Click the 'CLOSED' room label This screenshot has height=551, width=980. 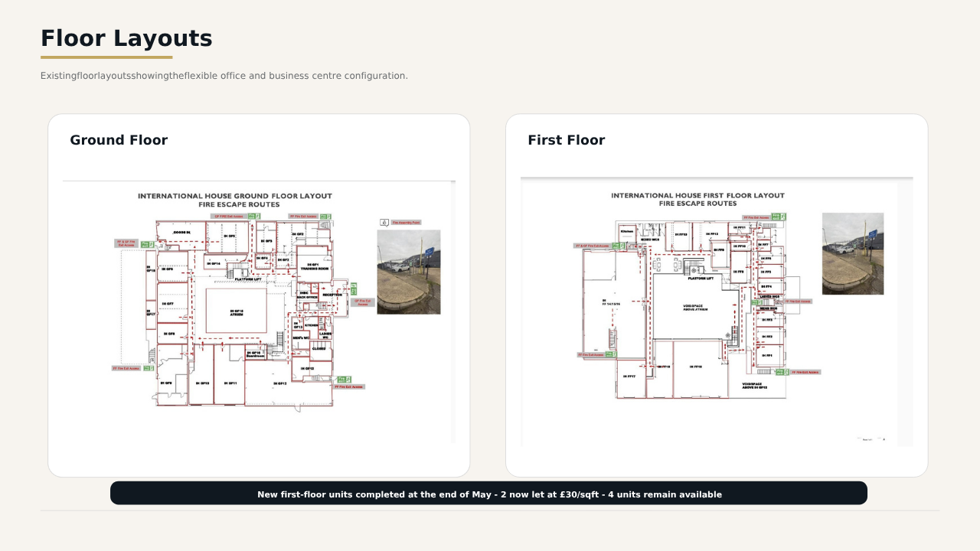click(318, 348)
